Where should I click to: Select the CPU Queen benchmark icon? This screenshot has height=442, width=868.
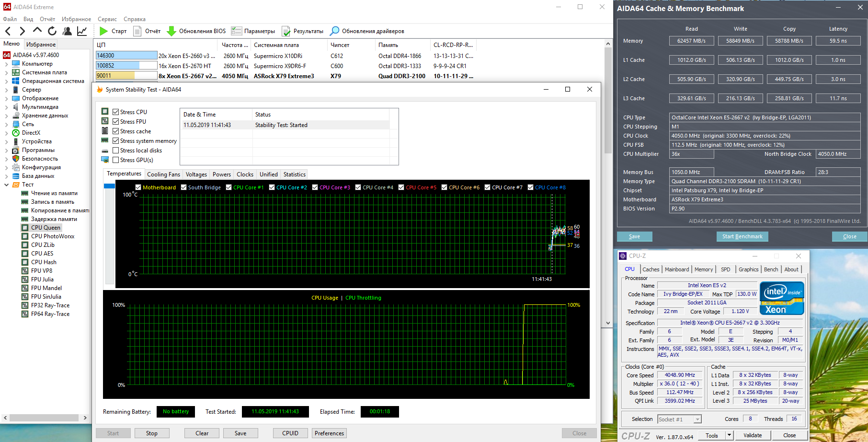(x=25, y=228)
